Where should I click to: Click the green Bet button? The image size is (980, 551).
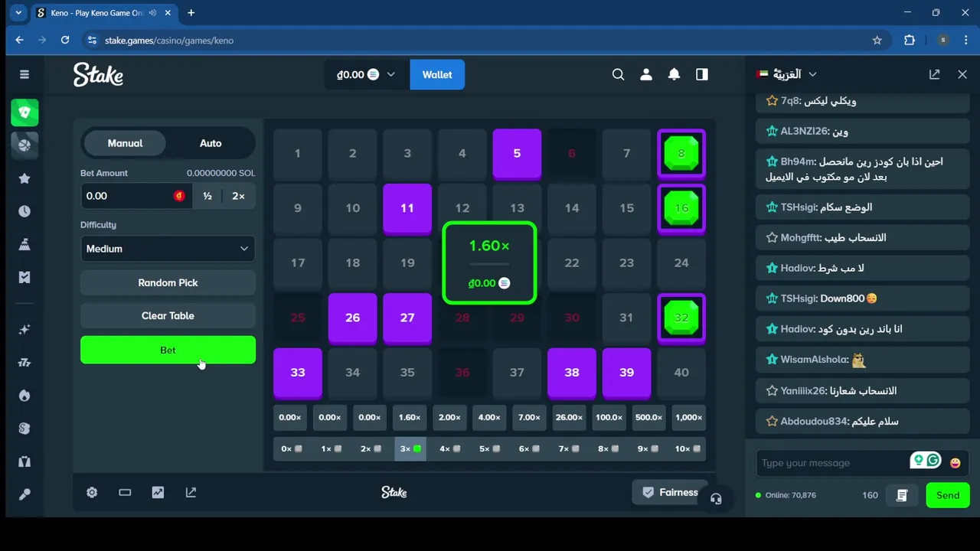click(168, 350)
